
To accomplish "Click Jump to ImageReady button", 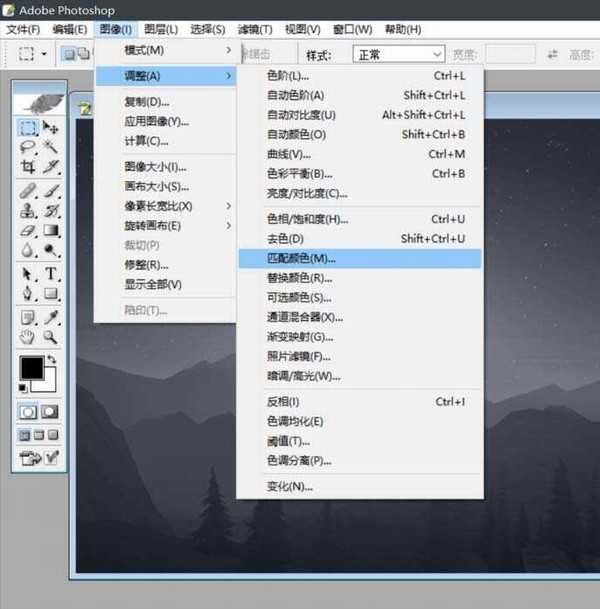I will coord(31,458).
